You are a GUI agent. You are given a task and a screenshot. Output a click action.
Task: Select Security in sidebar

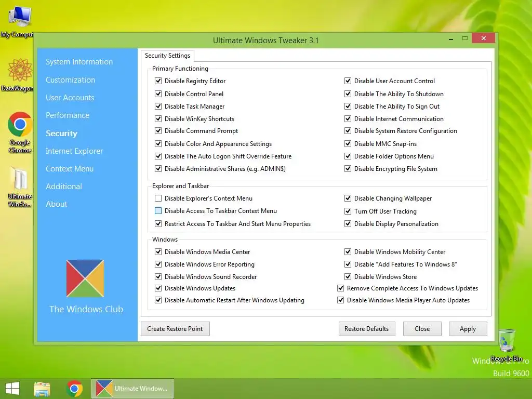click(61, 134)
